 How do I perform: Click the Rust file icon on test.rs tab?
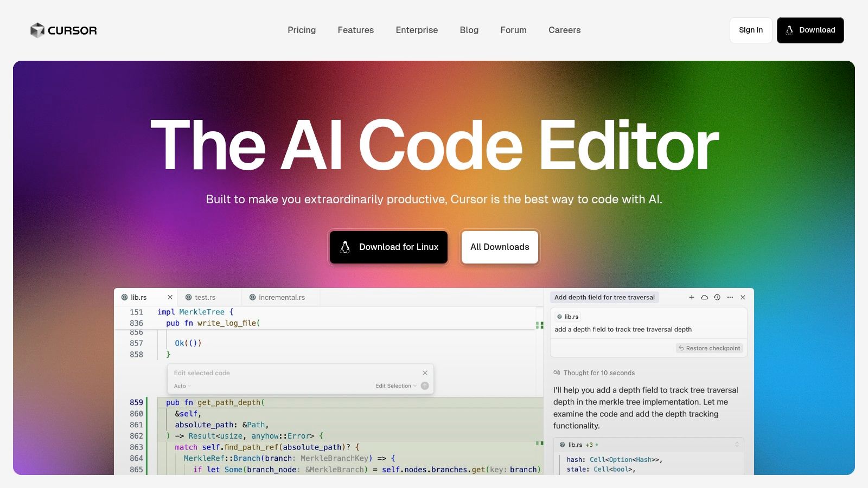pyautogui.click(x=189, y=297)
